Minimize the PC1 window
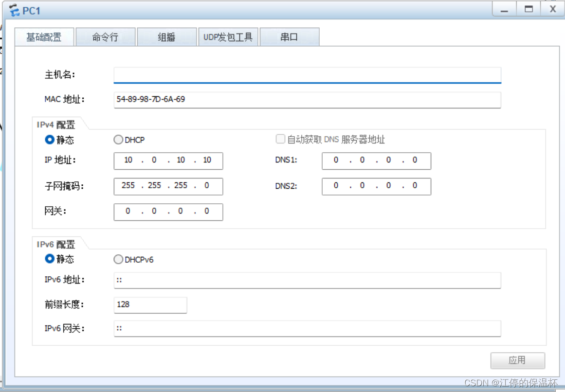 pyautogui.click(x=505, y=9)
